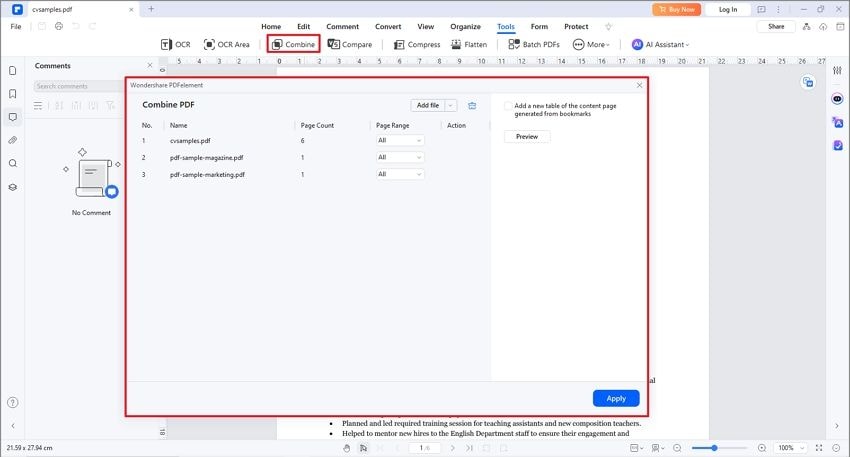
Task: Open the bookmarks sidebar panel
Action: 12,94
